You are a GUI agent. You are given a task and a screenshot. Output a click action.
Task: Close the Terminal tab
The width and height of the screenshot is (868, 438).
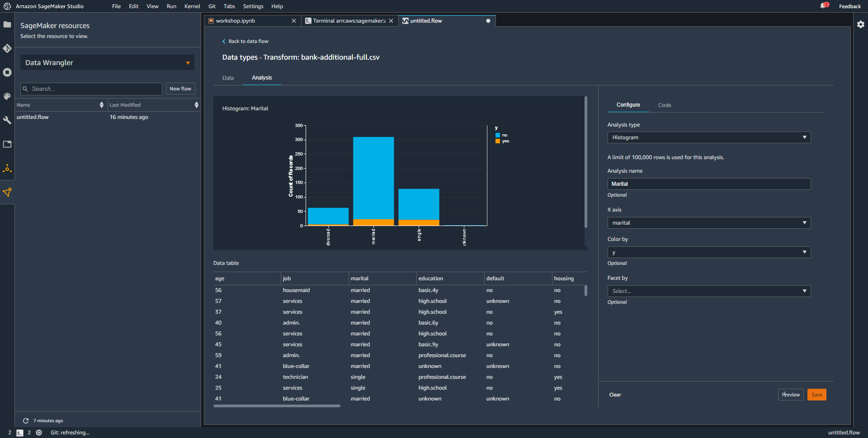(391, 21)
